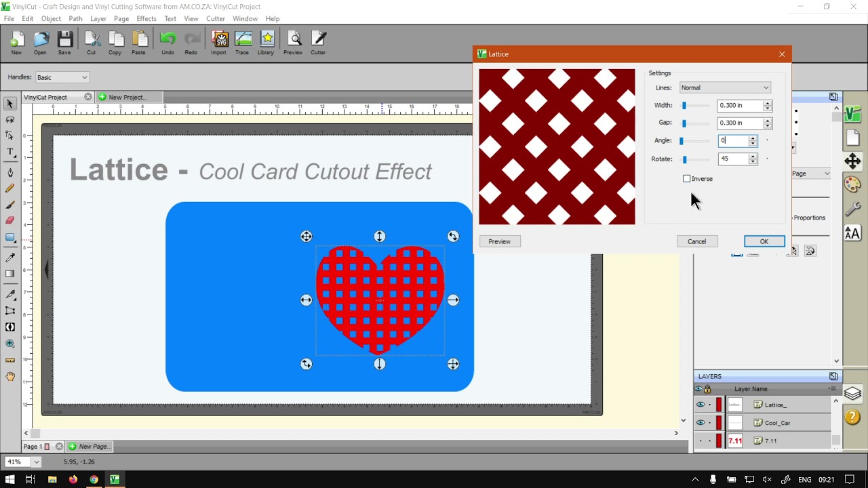Screen dimensions: 868x488
Task: Open the color palette panel icon
Action: [x=852, y=184]
